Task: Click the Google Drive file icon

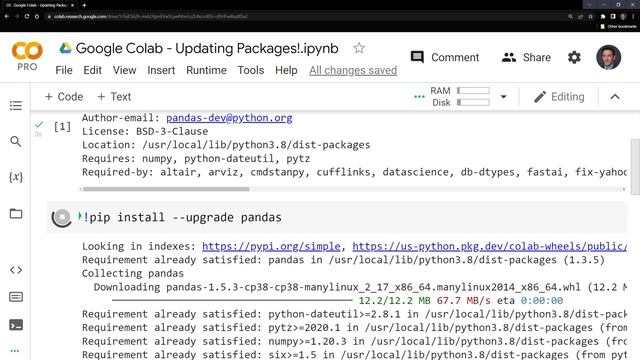Action: pyautogui.click(x=65, y=48)
